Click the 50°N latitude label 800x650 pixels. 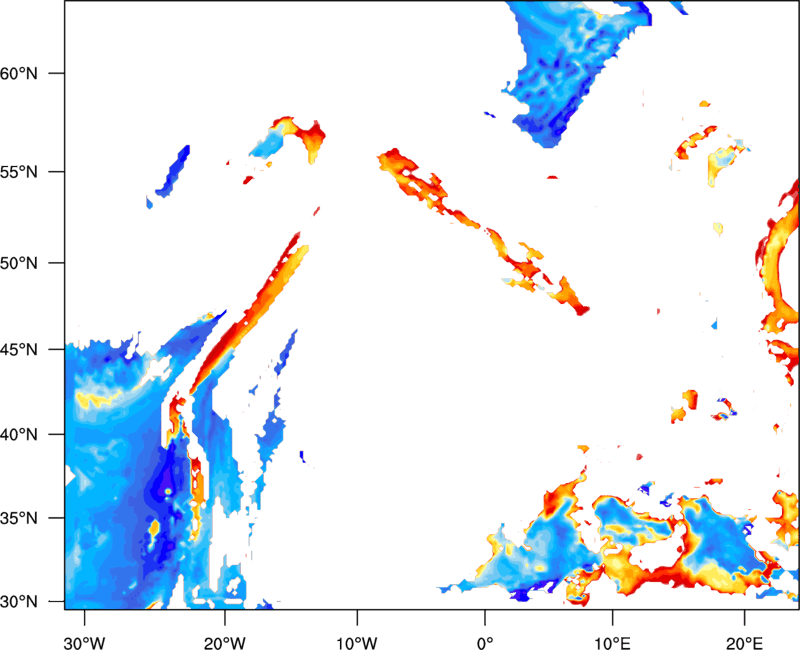[x=19, y=263]
